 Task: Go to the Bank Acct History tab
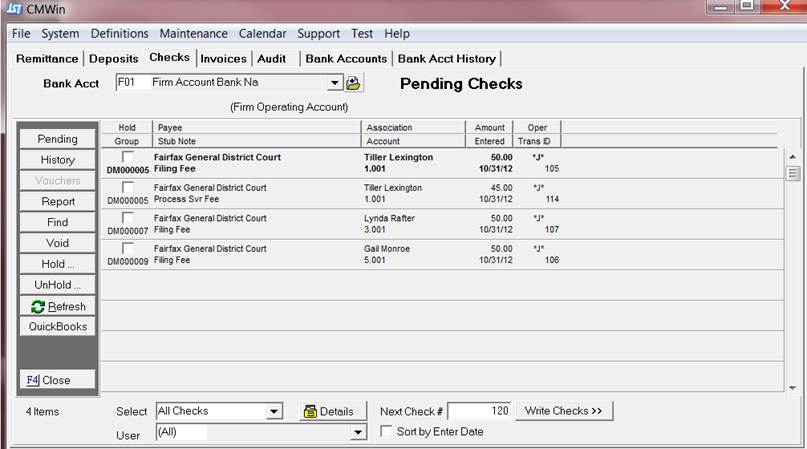[x=446, y=58]
